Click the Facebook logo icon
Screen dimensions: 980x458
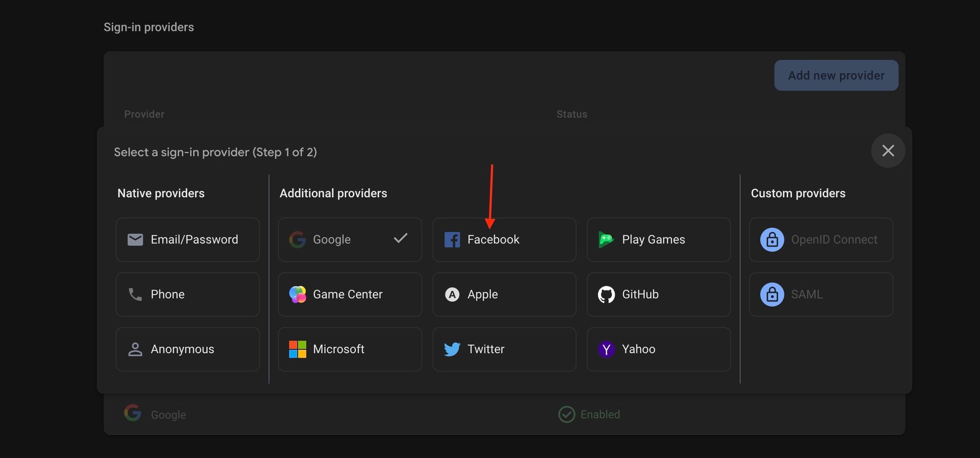point(452,240)
